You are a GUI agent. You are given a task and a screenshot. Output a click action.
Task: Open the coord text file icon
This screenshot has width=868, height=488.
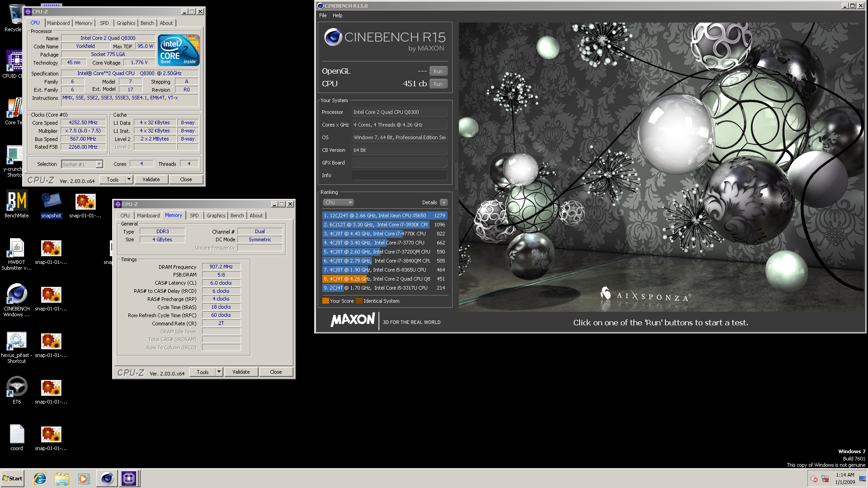(x=17, y=437)
